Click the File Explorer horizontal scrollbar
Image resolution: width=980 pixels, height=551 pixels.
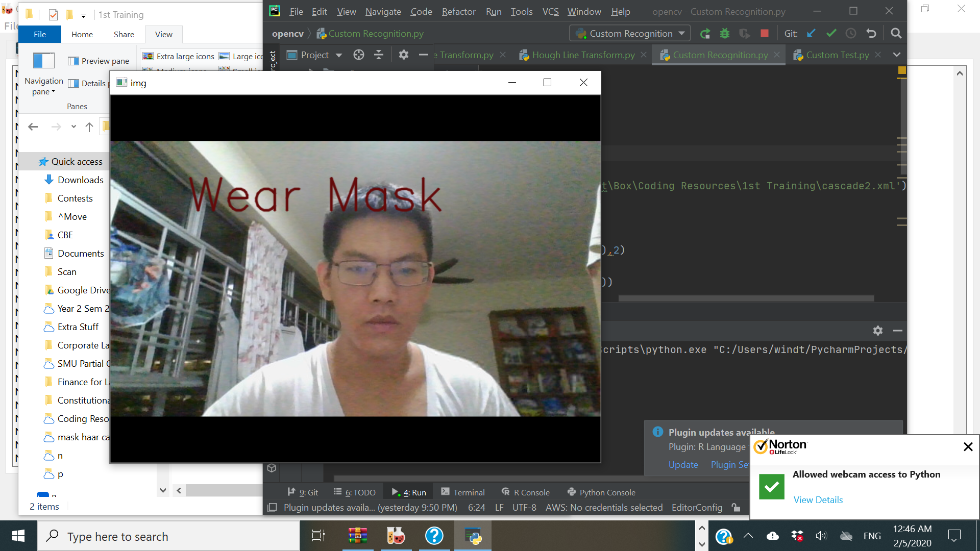click(x=223, y=491)
